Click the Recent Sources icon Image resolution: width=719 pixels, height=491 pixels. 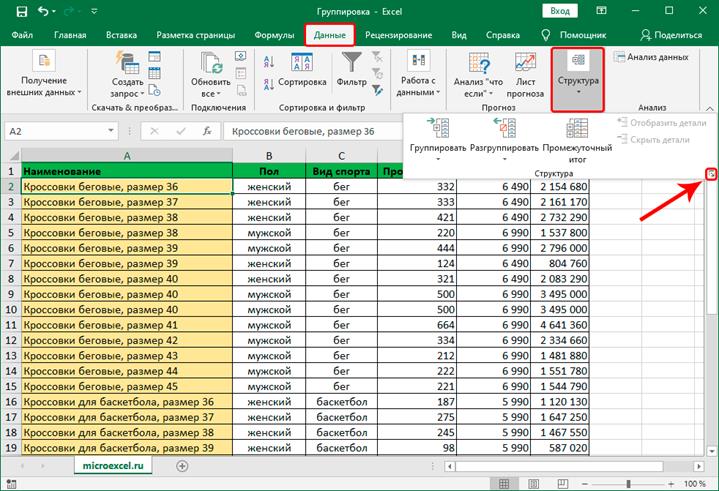(155, 90)
